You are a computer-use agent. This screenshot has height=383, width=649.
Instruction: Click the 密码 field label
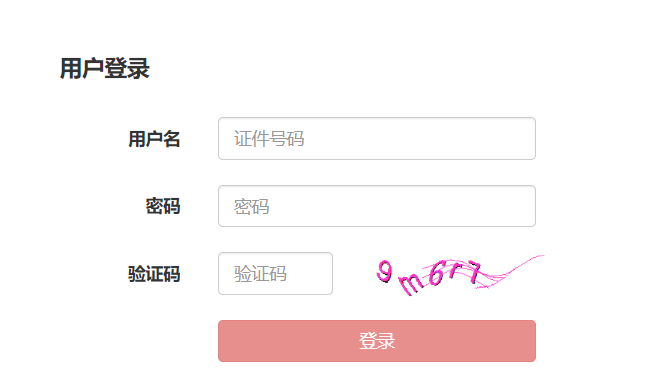pos(163,206)
